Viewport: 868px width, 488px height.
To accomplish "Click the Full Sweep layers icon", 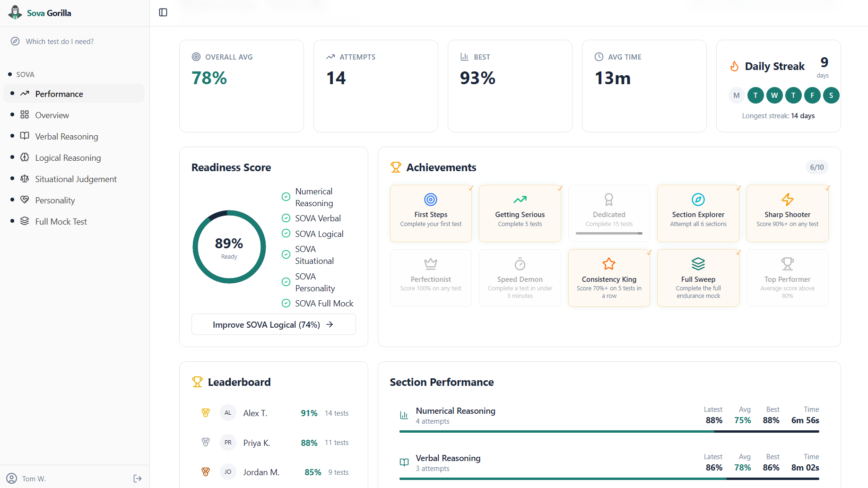I will [x=698, y=264].
